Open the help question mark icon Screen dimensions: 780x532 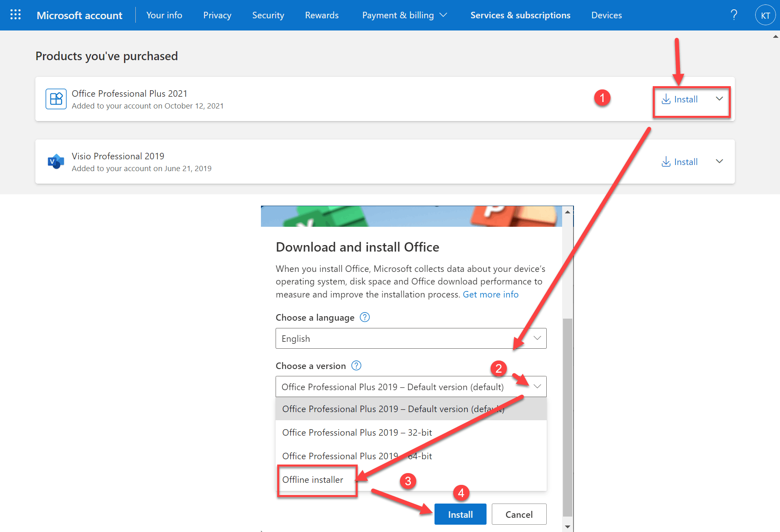pos(734,15)
